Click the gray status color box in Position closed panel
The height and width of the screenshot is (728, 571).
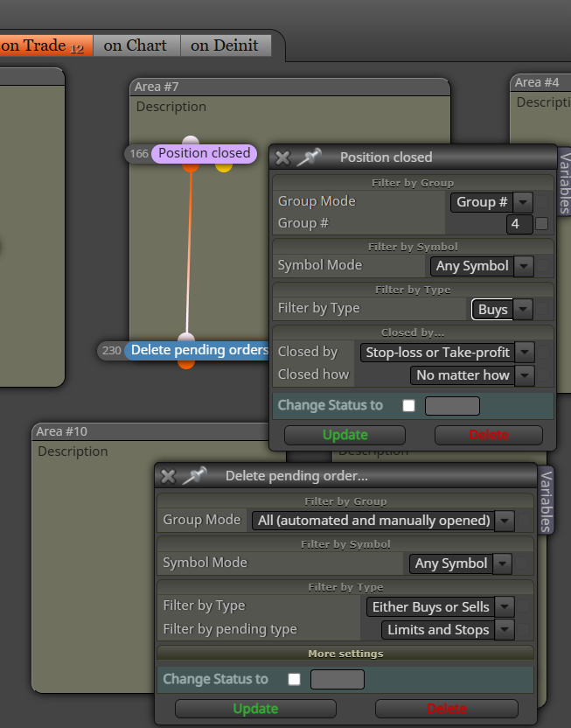(452, 406)
